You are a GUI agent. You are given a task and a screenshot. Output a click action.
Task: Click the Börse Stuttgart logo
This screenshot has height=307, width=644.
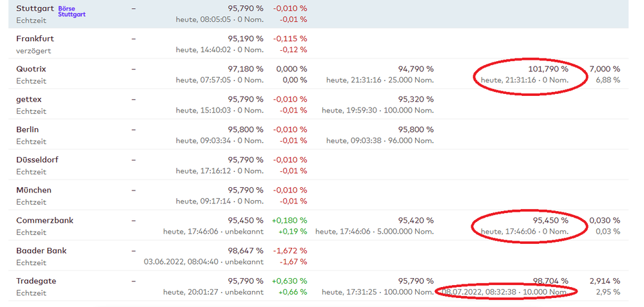point(72,12)
